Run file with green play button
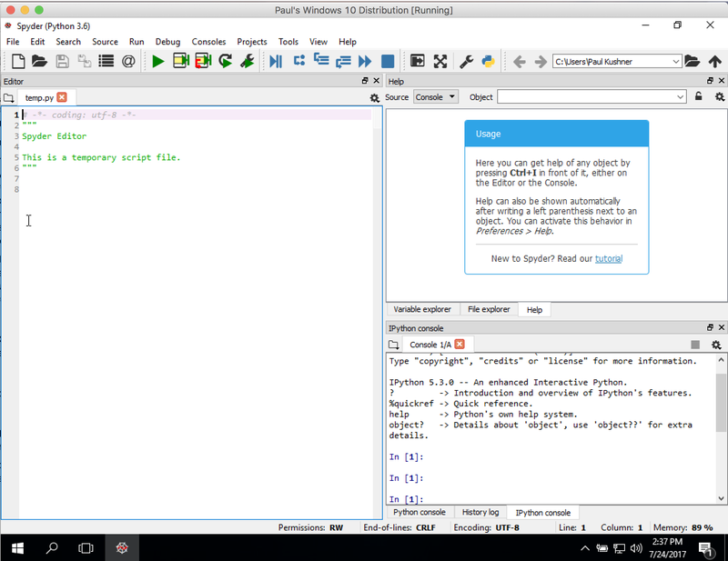Viewport: 728px width, 561px height. [157, 61]
